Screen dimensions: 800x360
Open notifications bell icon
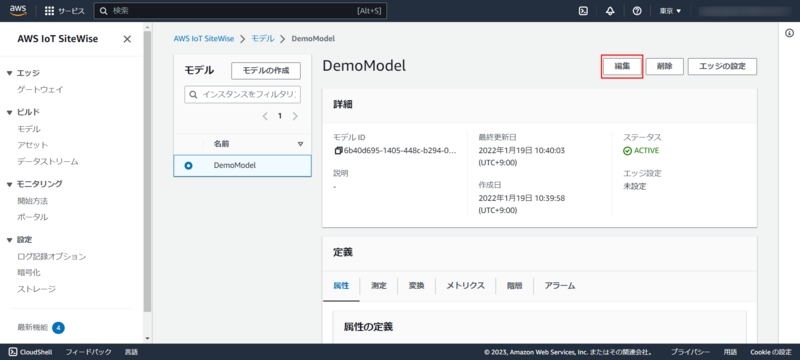click(x=610, y=11)
